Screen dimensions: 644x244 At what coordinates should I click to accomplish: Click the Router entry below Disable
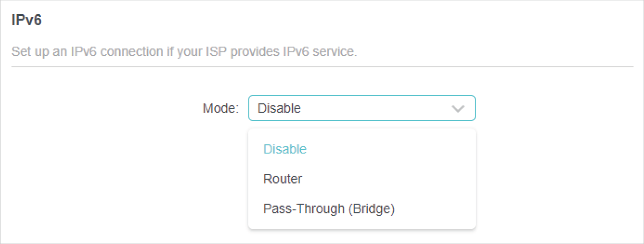click(x=283, y=179)
